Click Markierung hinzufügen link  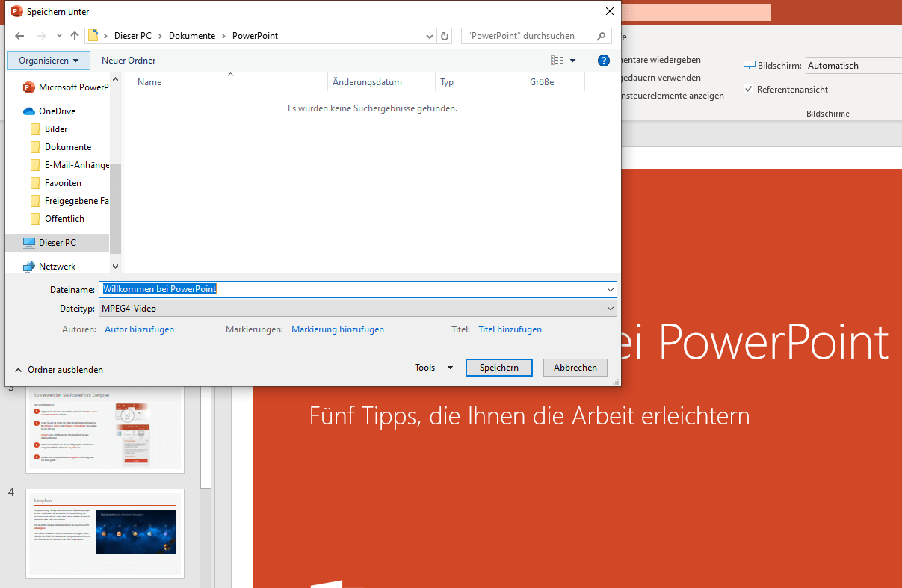click(x=338, y=329)
